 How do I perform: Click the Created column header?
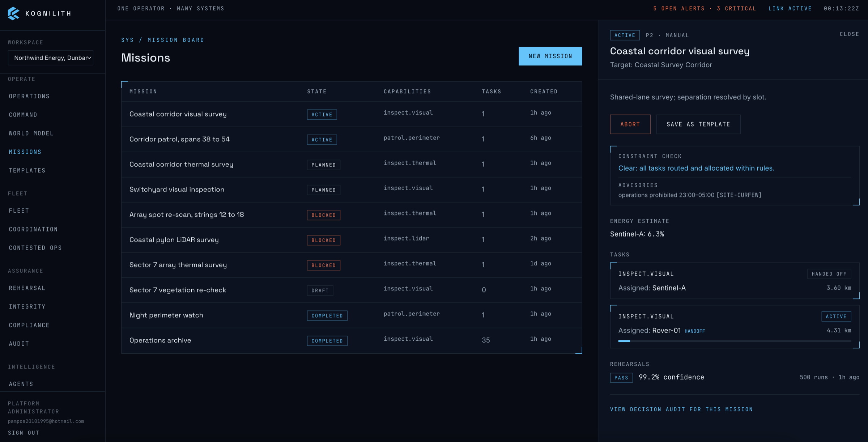pyautogui.click(x=544, y=92)
